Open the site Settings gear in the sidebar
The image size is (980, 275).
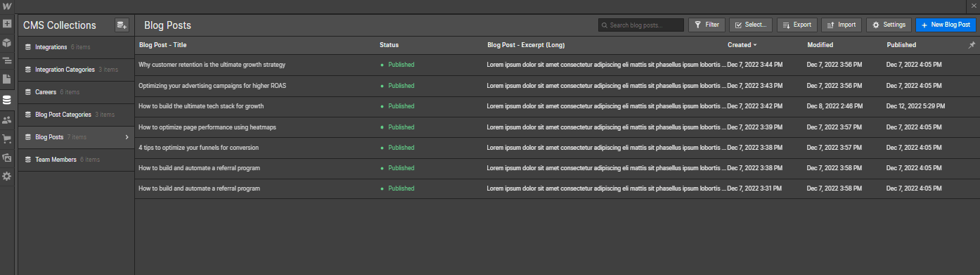7,176
